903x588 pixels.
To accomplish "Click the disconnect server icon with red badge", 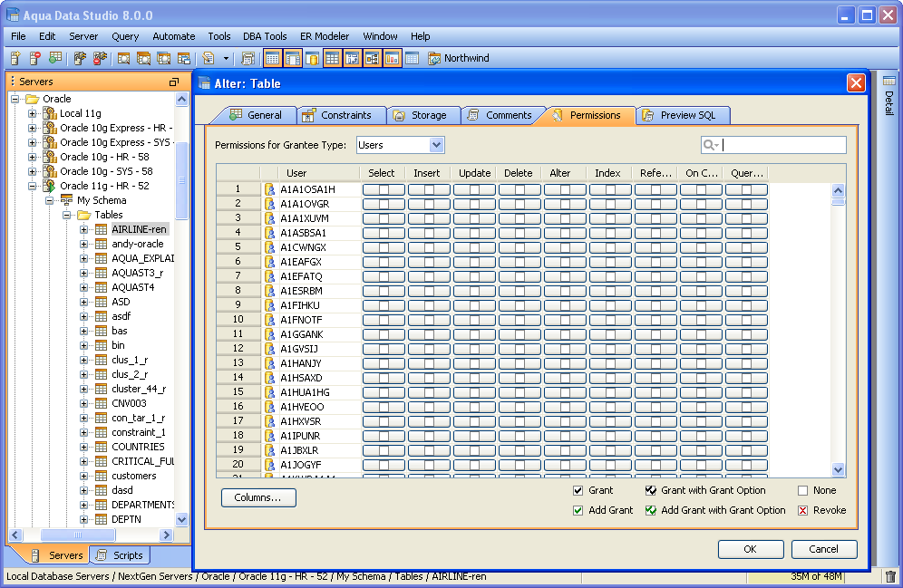I will click(101, 58).
